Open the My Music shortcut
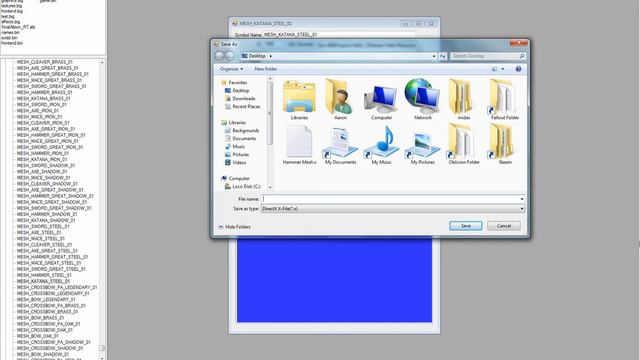Viewport: 640px width, 360px height. coord(381,145)
